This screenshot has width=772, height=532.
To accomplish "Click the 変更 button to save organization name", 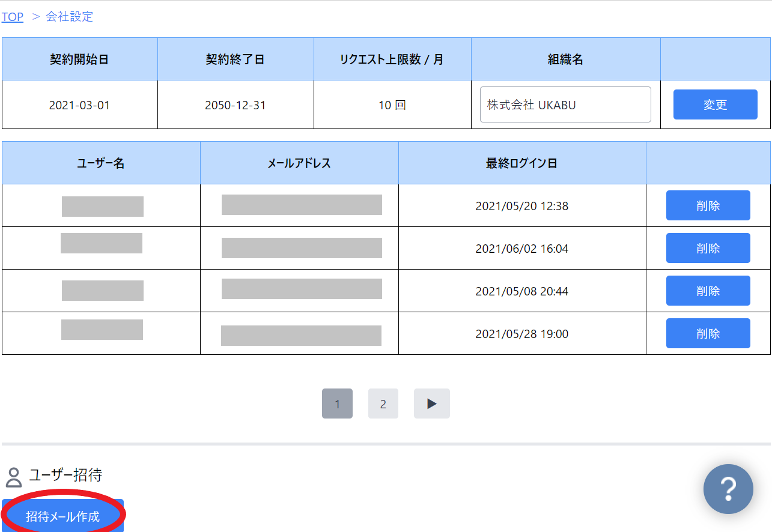I will [x=715, y=104].
